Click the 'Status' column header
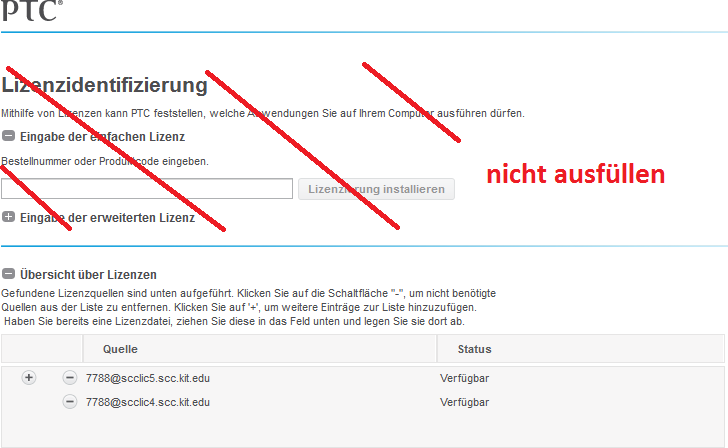 click(x=474, y=349)
